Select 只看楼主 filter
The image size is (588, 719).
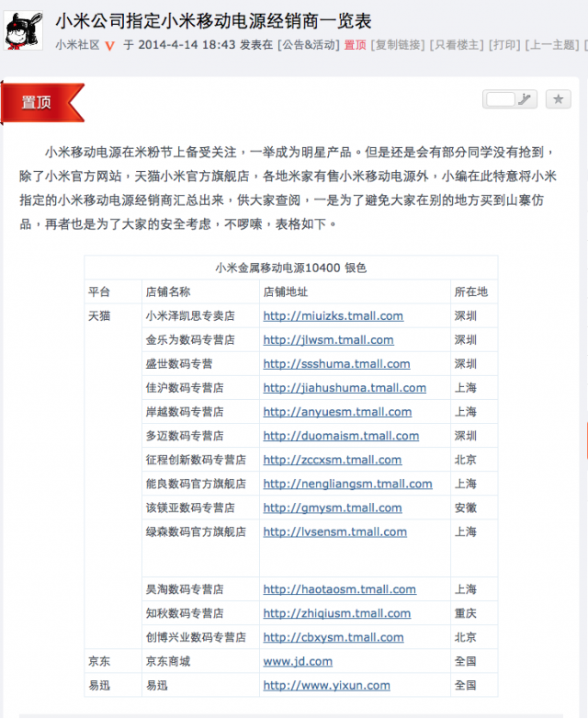pos(457,45)
